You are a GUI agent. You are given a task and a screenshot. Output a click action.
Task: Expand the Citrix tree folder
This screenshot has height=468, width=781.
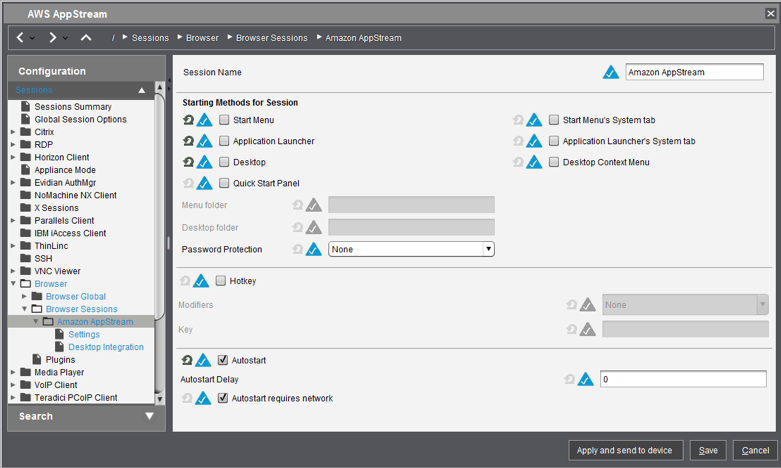[13, 132]
